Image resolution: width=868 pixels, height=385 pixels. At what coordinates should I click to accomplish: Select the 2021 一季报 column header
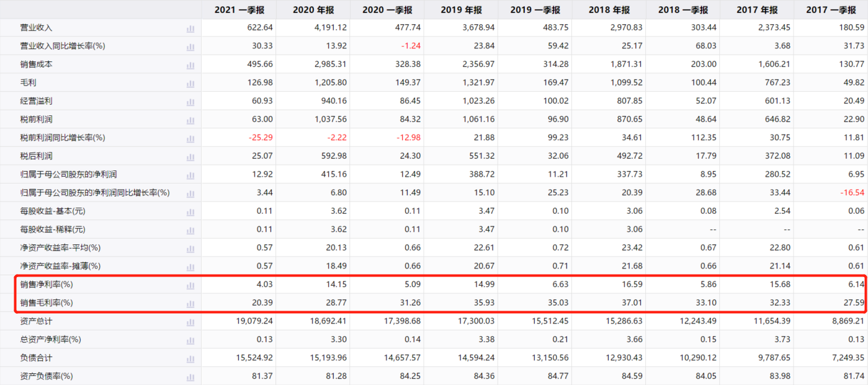pyautogui.click(x=239, y=10)
